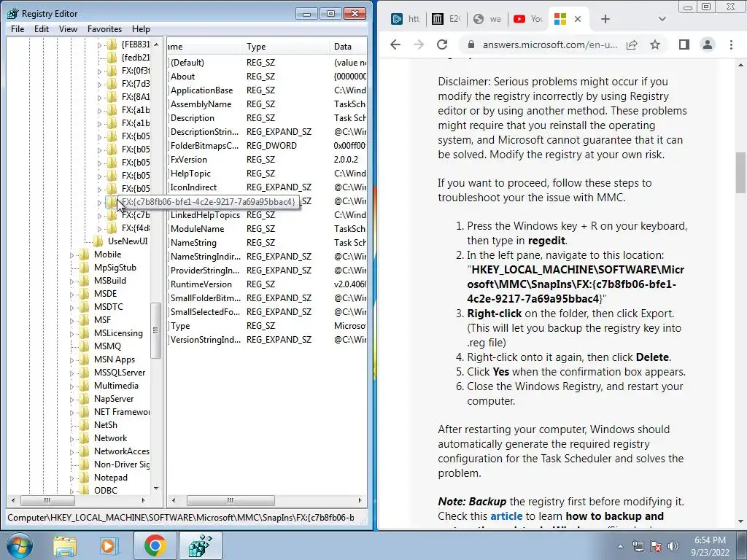The image size is (747, 560).
Task: Open the Help menu in Registry Editor
Action: click(141, 29)
